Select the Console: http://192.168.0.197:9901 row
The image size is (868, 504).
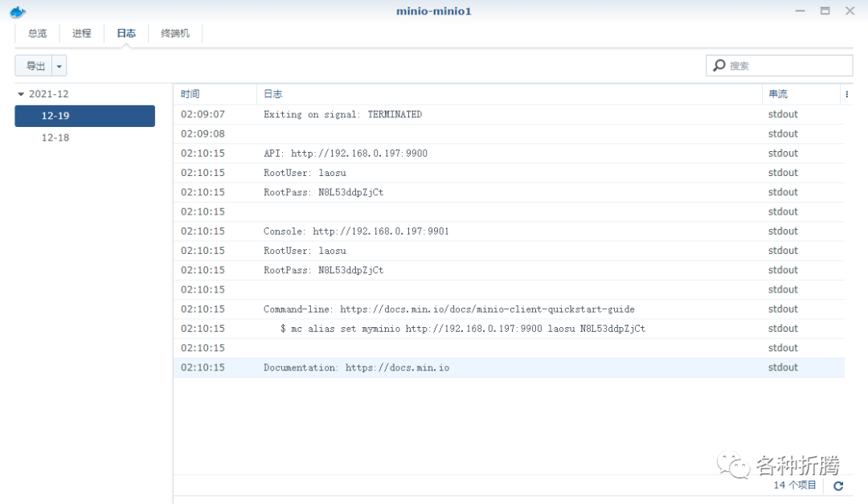tap(510, 232)
